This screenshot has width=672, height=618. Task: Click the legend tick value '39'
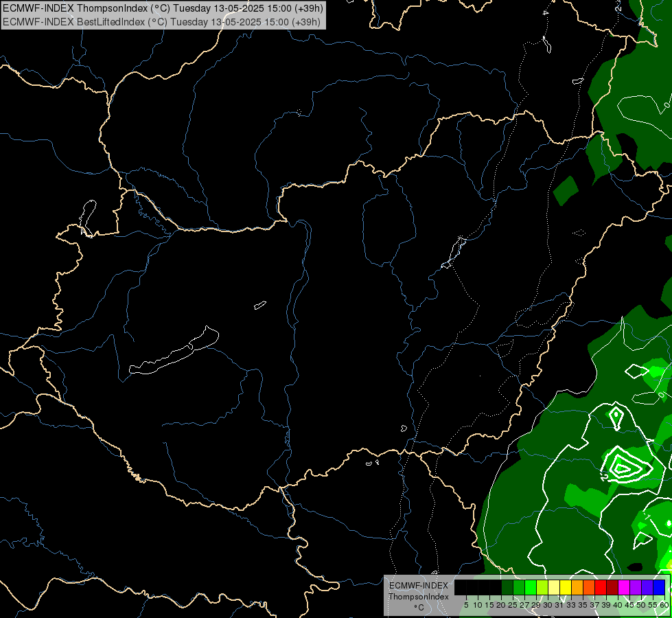click(606, 605)
